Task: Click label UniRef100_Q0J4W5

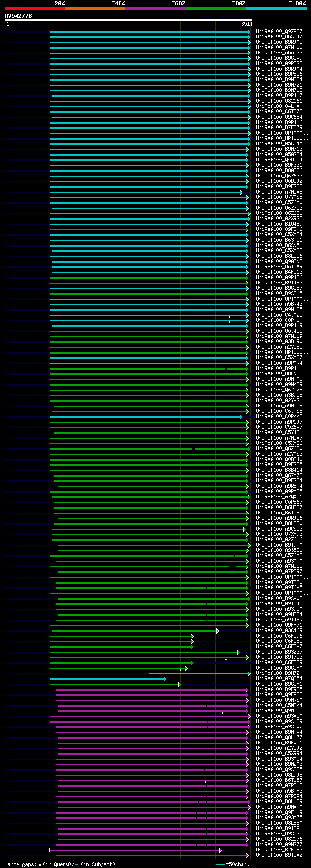Action: point(279,331)
